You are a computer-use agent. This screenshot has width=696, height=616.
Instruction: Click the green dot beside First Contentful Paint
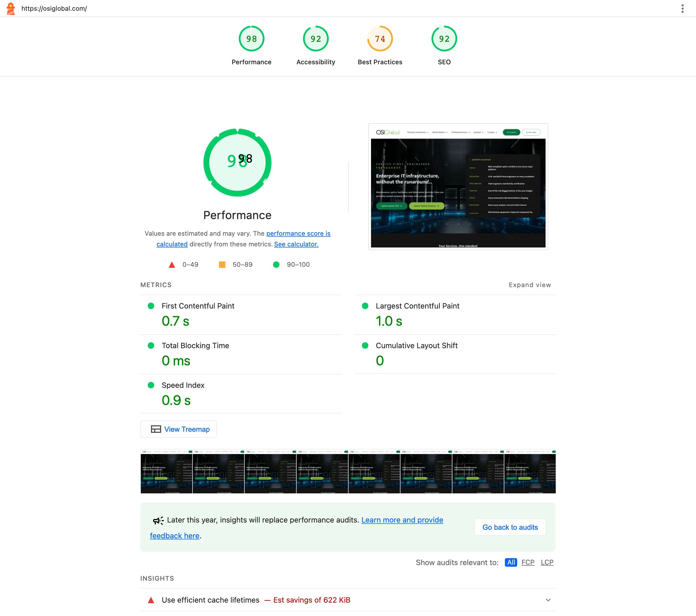[151, 306]
